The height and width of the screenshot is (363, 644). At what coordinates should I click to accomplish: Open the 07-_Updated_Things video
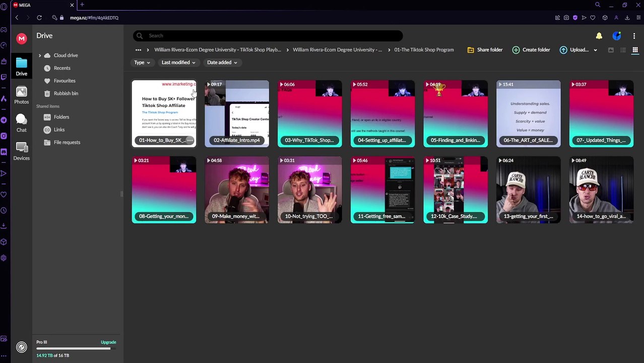point(601,114)
